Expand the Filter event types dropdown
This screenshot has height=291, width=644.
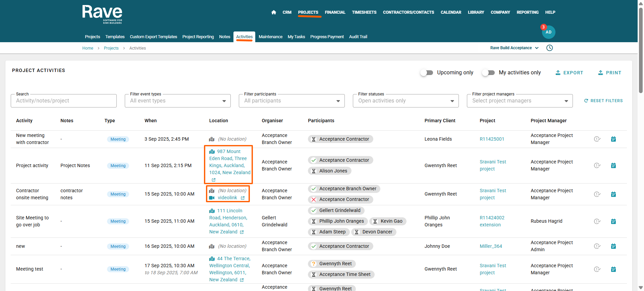177,101
